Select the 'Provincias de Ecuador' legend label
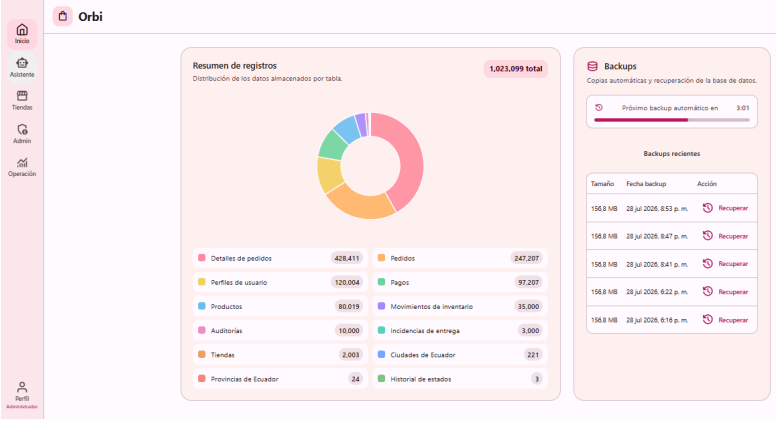Viewport: 776px width, 423px height. [244, 379]
